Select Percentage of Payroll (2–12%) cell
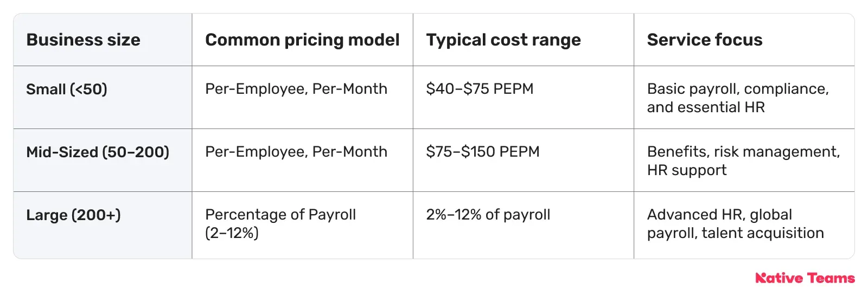Image resolution: width=868 pixels, height=296 pixels. pyautogui.click(x=280, y=224)
